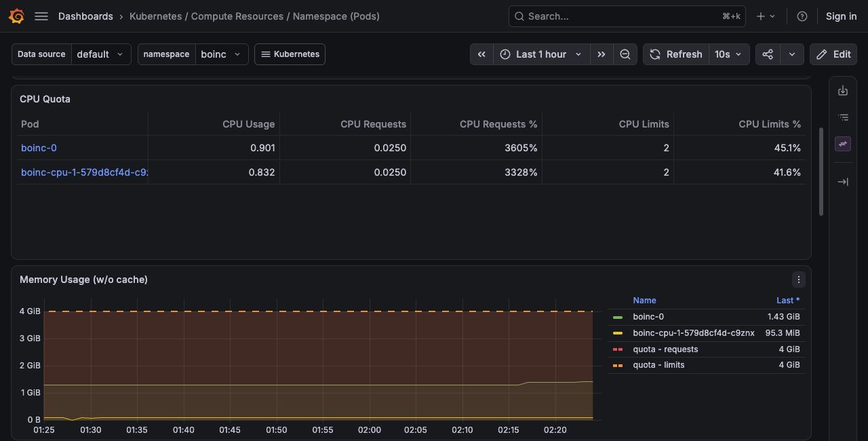Toggle quota - limits legend series

pos(658,365)
